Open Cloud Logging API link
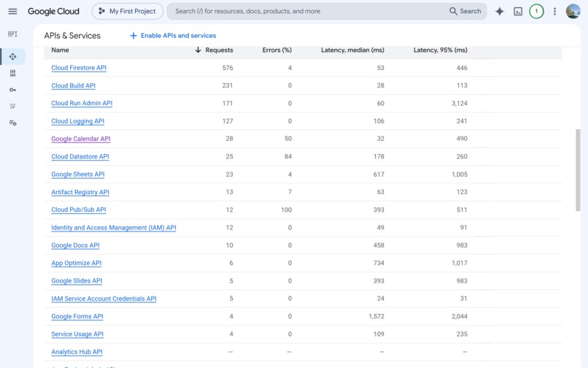Viewport: 588px width, 368px height. 77,121
